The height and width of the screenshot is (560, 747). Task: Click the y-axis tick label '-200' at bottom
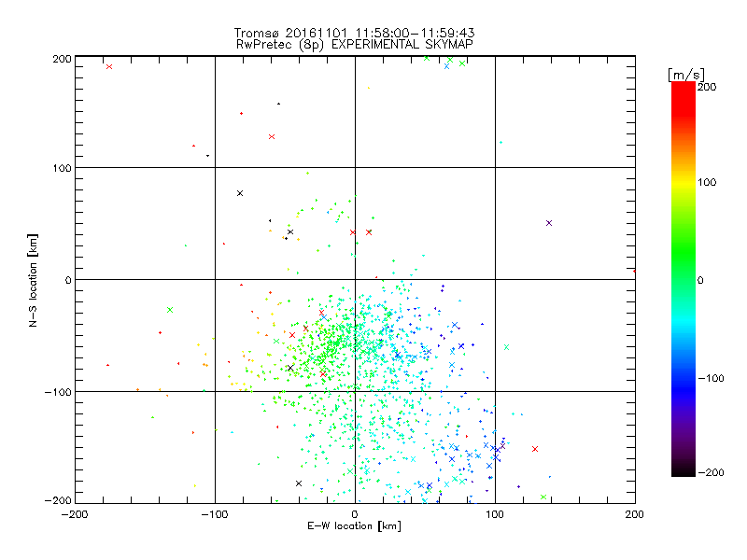tap(58, 500)
